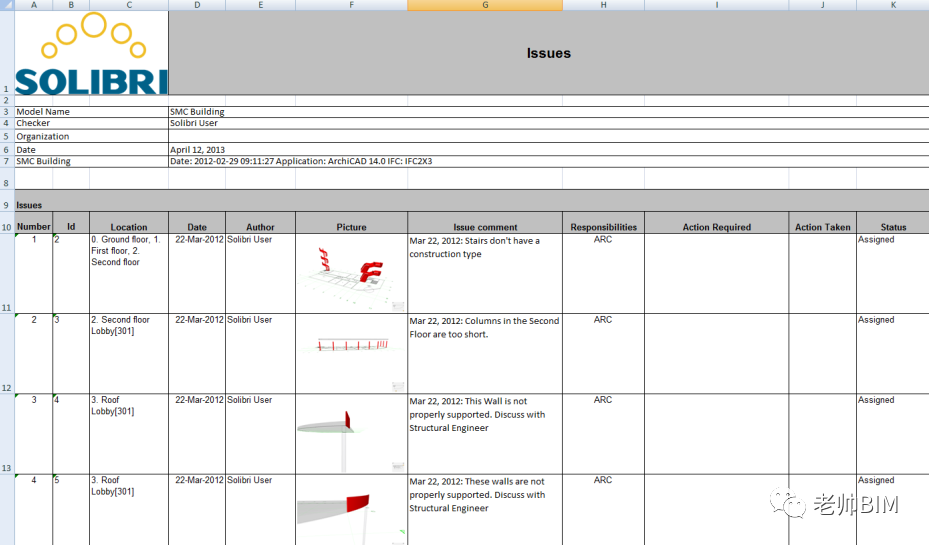Select Second floor Lobby[301] location cell

point(129,354)
